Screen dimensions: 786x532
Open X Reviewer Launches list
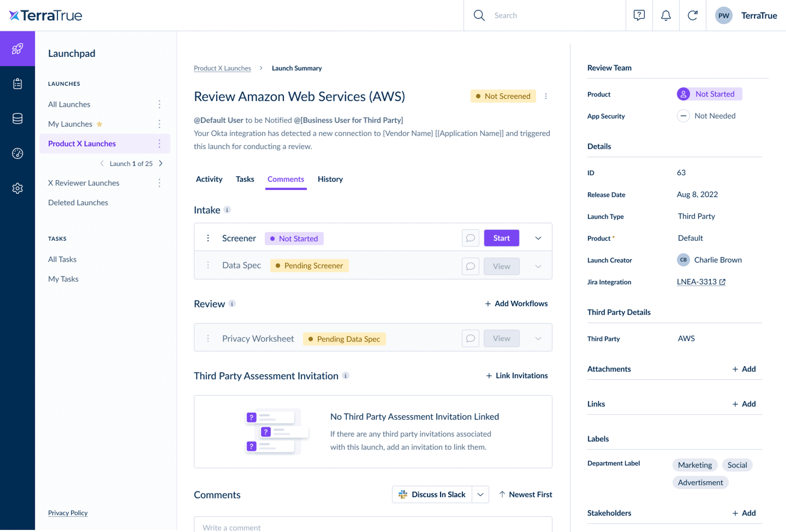pyautogui.click(x=84, y=183)
